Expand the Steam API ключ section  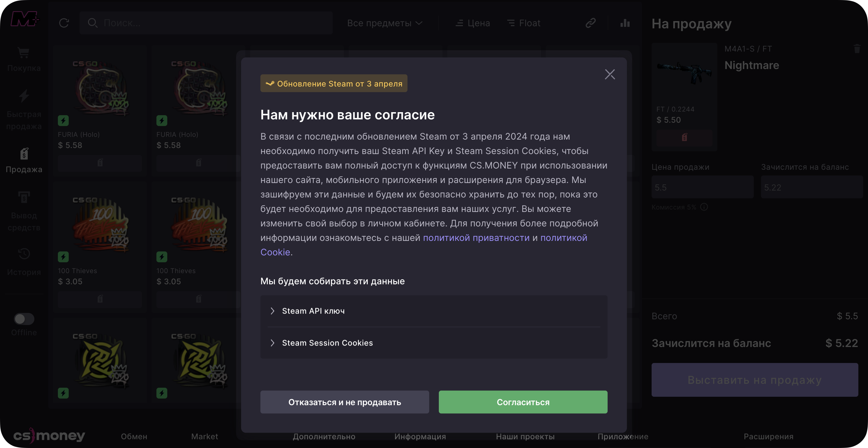point(313,311)
